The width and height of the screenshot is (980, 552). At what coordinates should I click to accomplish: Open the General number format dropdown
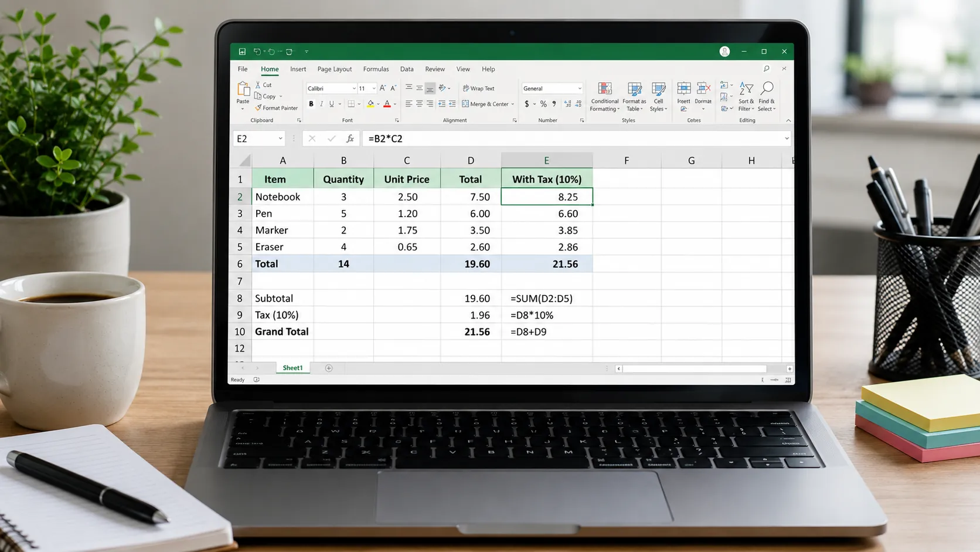[x=580, y=89]
